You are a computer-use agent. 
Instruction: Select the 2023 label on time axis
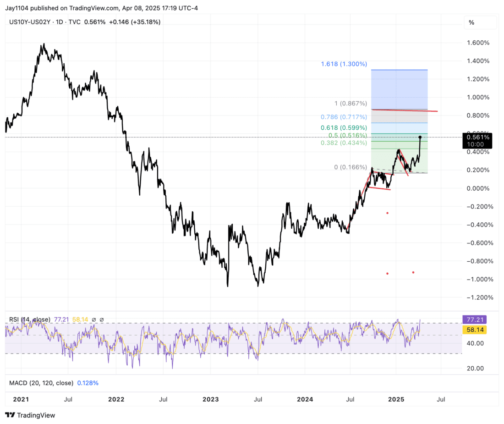coord(211,399)
